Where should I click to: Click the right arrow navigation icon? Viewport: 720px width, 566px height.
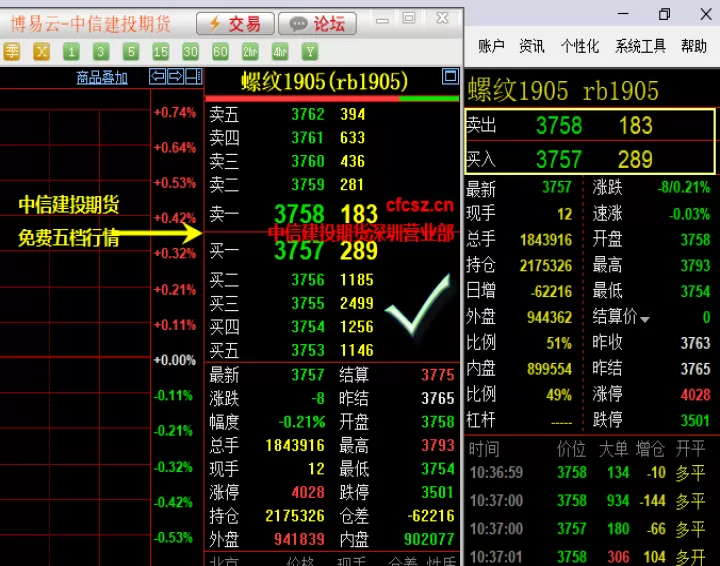coord(175,76)
